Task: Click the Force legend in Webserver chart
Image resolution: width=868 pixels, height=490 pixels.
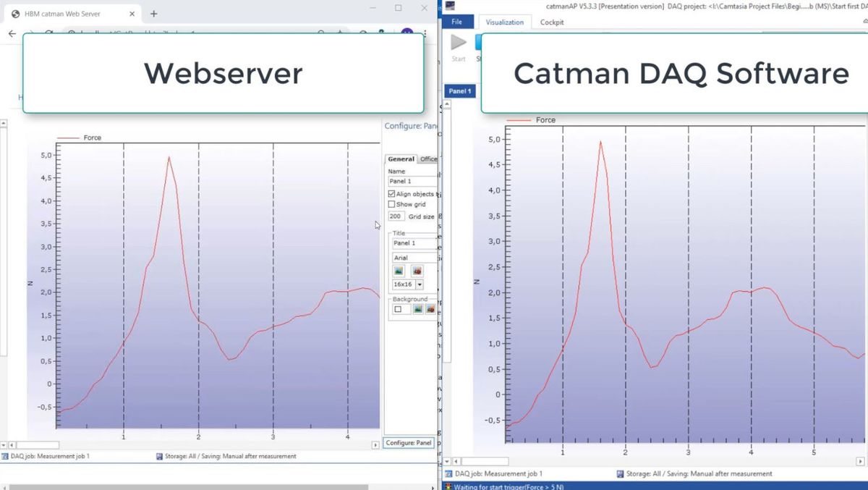Action: point(79,138)
